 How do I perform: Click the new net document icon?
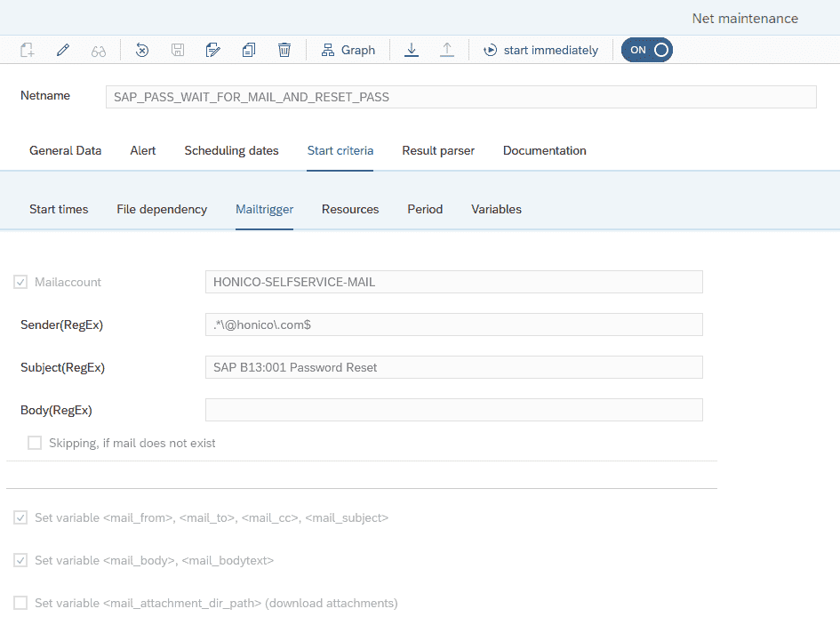(x=28, y=51)
